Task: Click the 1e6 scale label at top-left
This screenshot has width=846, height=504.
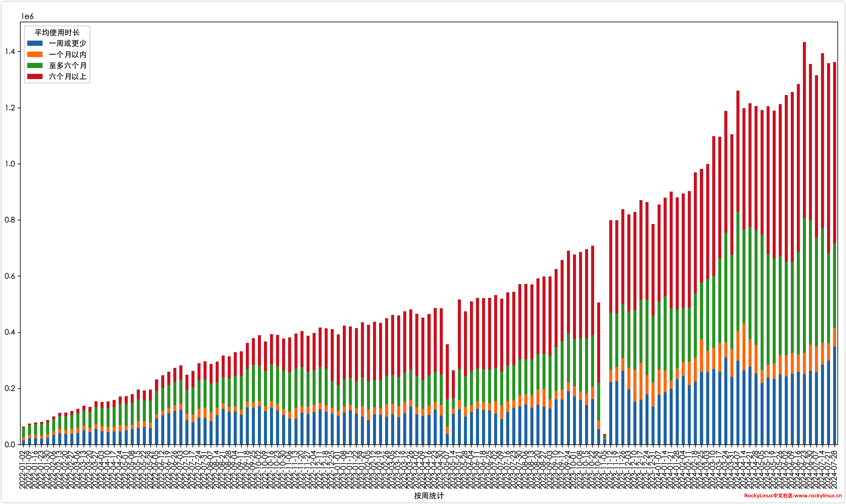Action: point(27,16)
